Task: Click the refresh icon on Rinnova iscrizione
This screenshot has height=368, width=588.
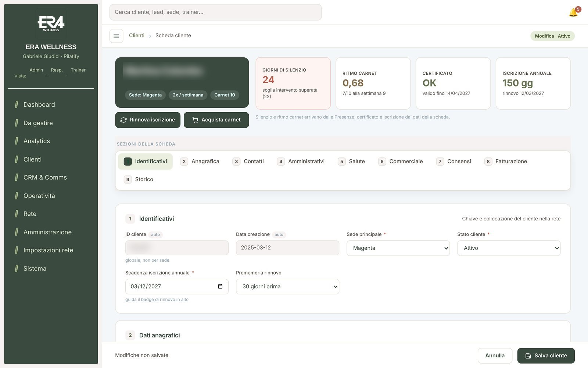Action: pos(123,120)
